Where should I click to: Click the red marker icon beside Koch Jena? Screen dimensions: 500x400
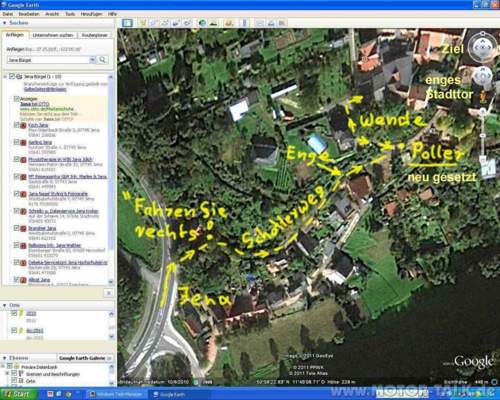pos(23,125)
